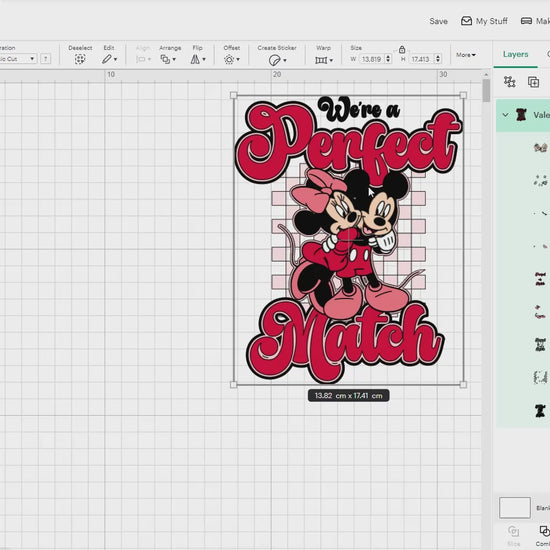Select the dark red Perfect Match text layer
This screenshot has height=550, width=550.
(x=541, y=279)
